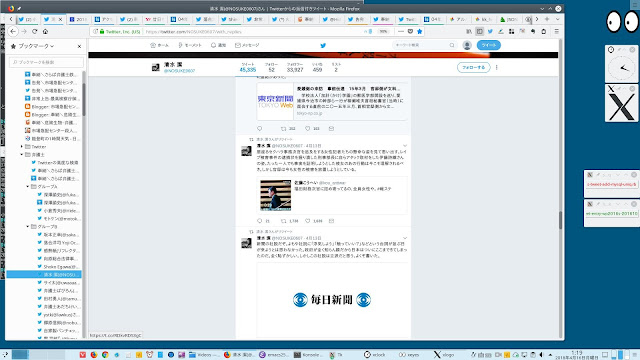Click the blue ツイート compose button
This screenshot has width=640, height=360.
click(x=489, y=45)
